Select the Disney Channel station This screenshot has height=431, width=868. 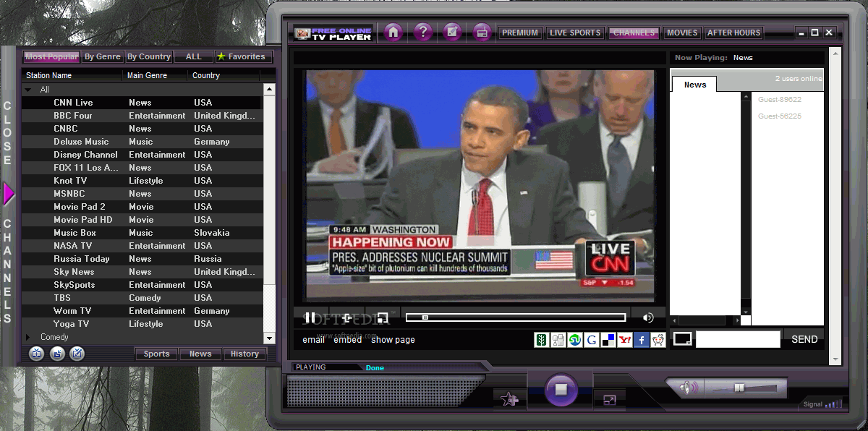pyautogui.click(x=142, y=155)
